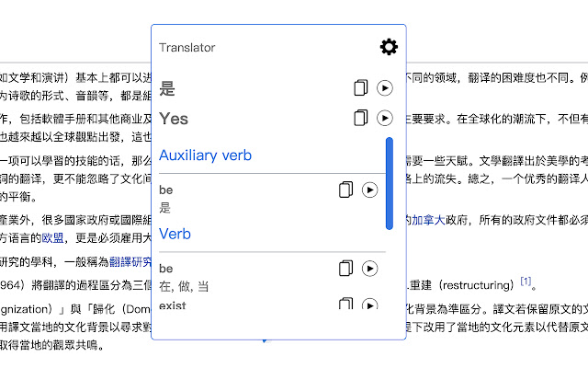Viewport: 588px width, 368px height.
Task: Click the blue popup scrollbar
Action: [390, 184]
